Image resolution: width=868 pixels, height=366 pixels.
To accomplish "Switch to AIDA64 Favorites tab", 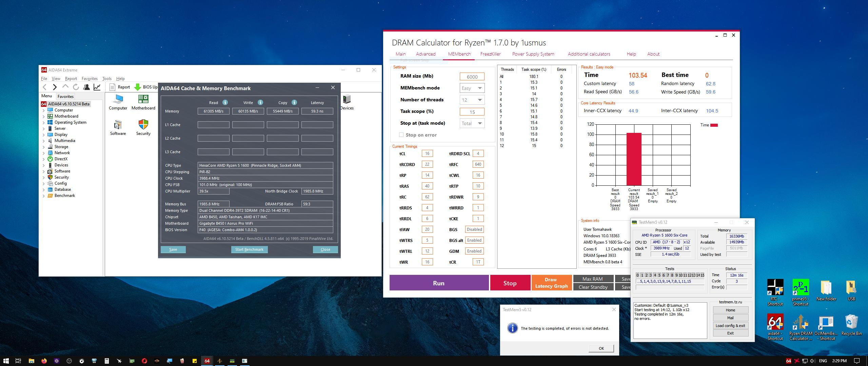I will pyautogui.click(x=65, y=96).
